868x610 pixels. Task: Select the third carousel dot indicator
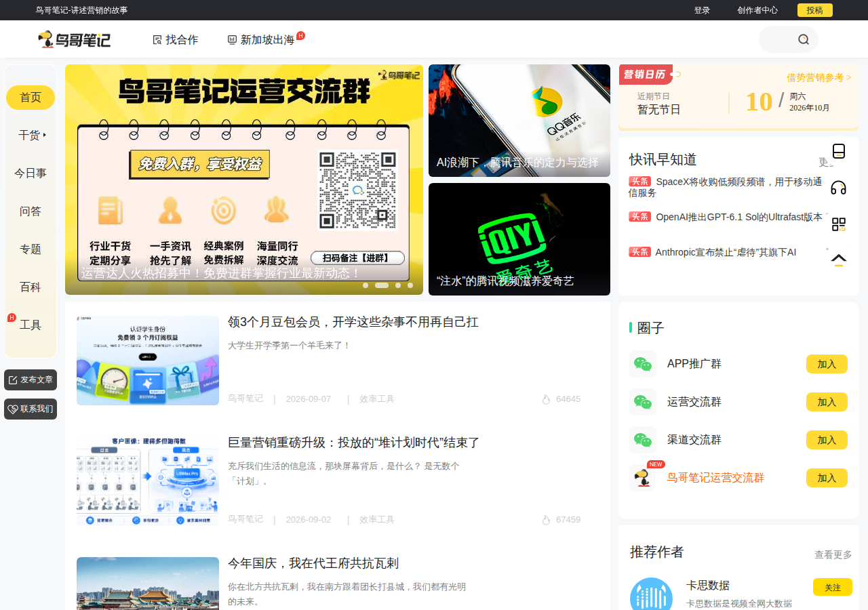[x=398, y=285]
